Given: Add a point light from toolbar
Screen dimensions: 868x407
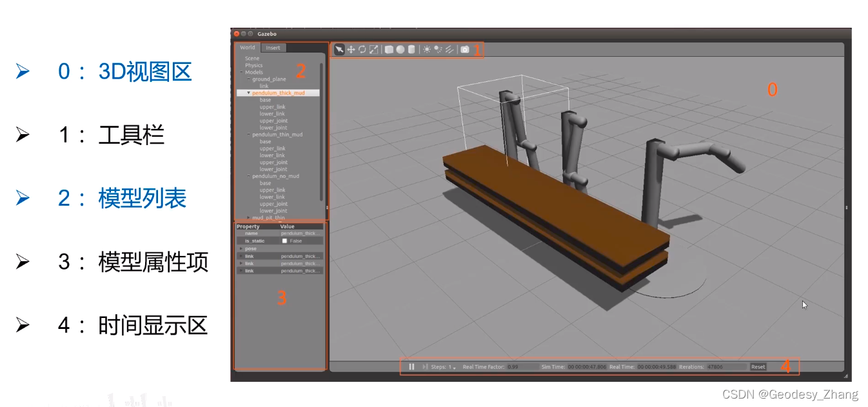Looking at the screenshot, I should pos(427,50).
